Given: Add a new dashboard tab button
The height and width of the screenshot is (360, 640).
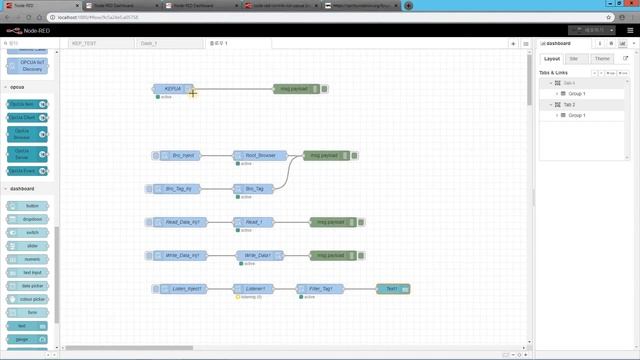Looking at the screenshot, I should pyautogui.click(x=611, y=73).
